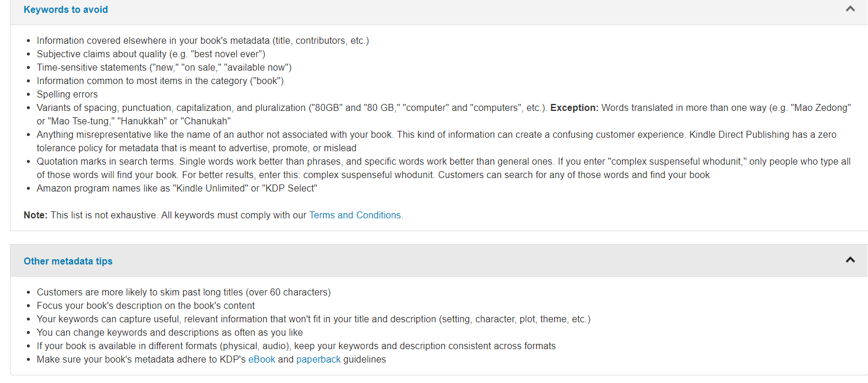Collapse the Keywords to avoid chevron arrow
The image size is (868, 383).
click(x=850, y=9)
